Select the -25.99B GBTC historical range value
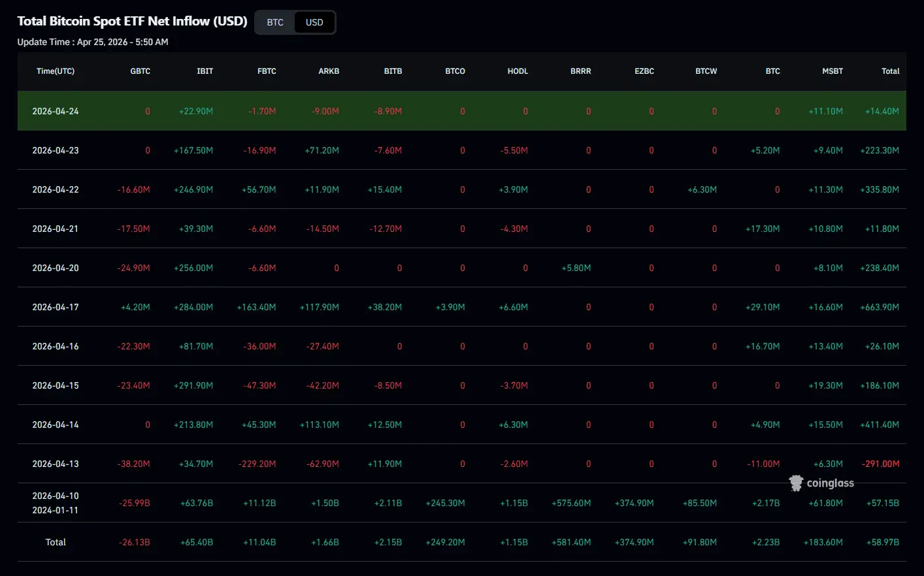924x576 pixels. tap(135, 503)
